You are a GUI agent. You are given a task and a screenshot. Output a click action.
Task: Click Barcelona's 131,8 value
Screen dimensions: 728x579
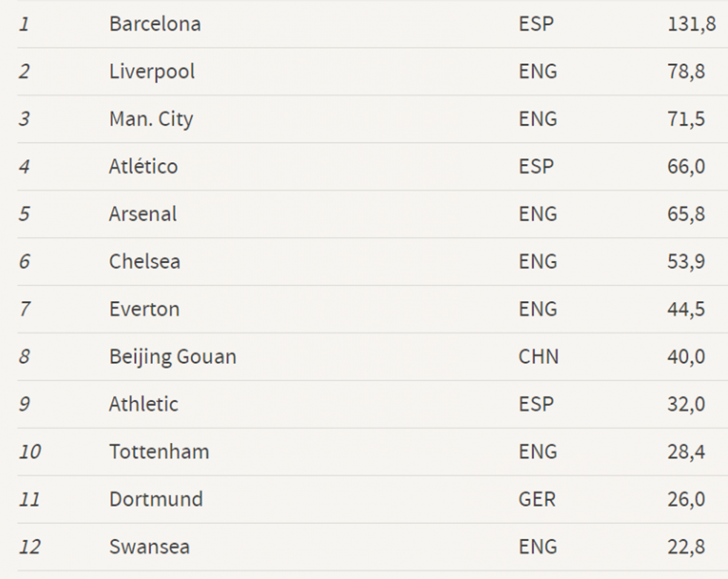(691, 24)
